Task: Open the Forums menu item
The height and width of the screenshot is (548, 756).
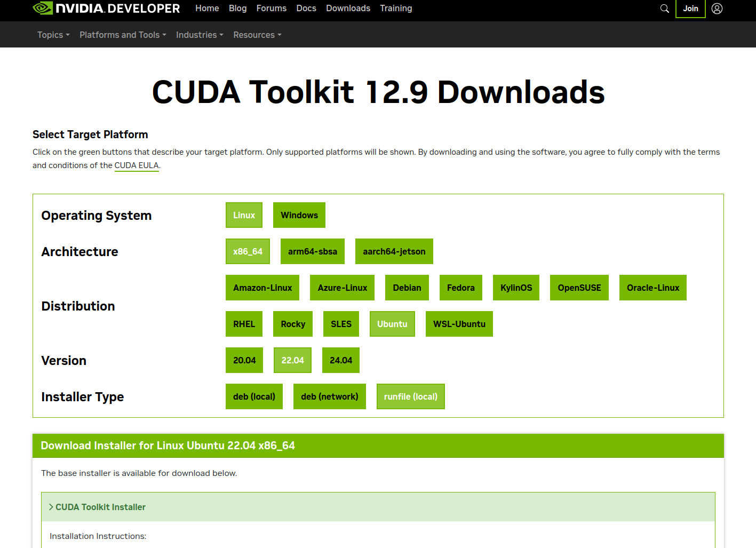Action: point(271,9)
